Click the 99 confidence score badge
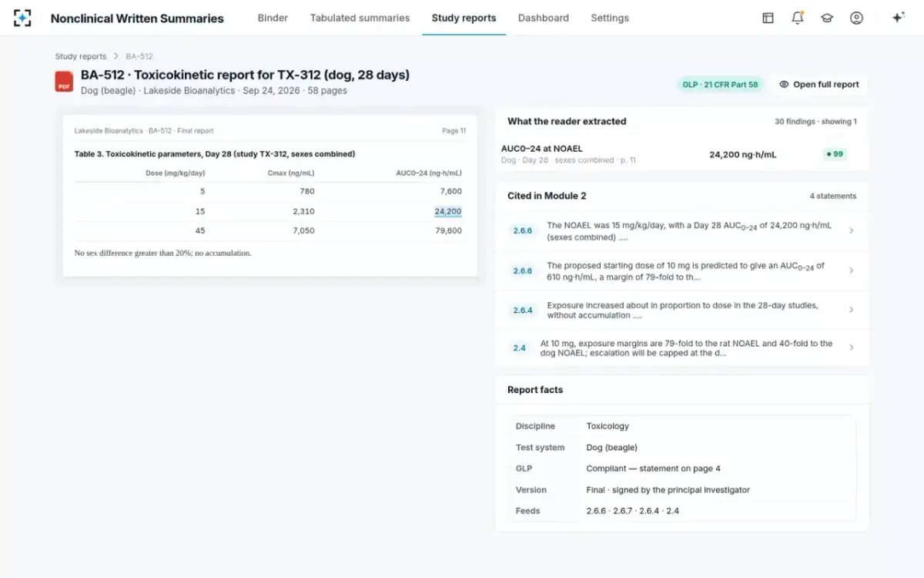 pyautogui.click(x=834, y=154)
